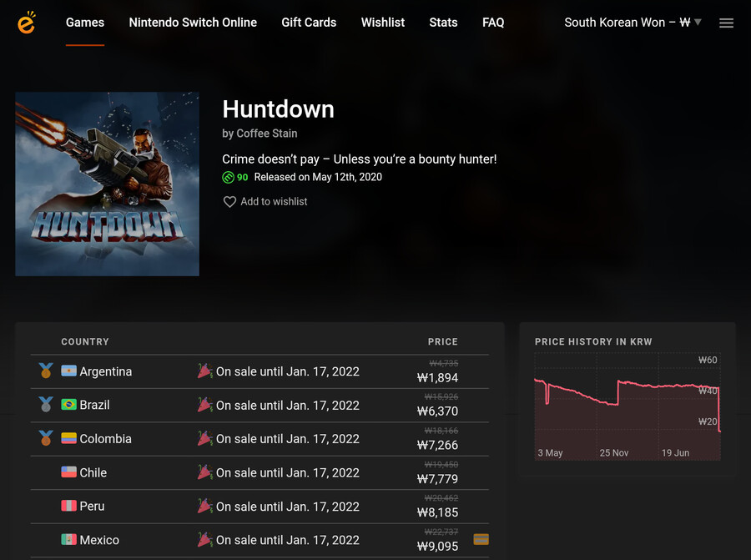Select the Argentina country link
751x560 pixels.
pos(105,371)
